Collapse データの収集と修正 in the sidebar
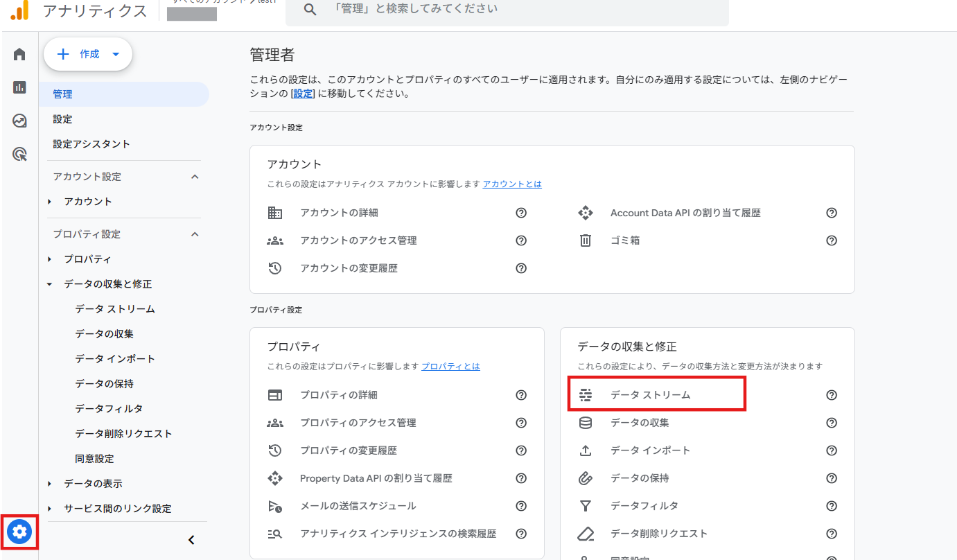This screenshot has width=957, height=560. click(x=49, y=284)
